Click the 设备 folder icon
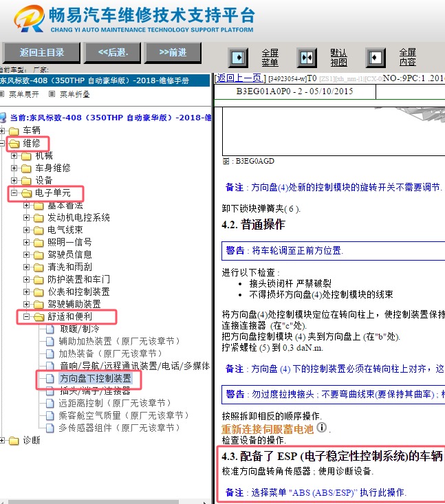The height and width of the screenshot is (504, 445). [26, 181]
